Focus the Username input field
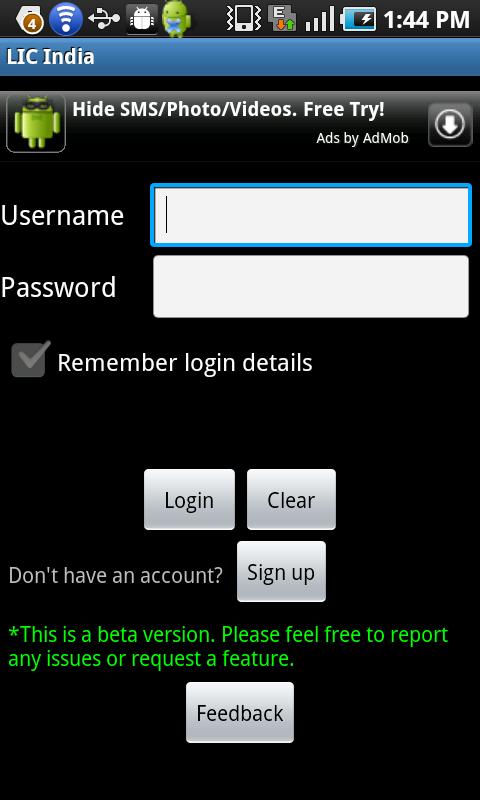480x800 pixels. pos(311,215)
